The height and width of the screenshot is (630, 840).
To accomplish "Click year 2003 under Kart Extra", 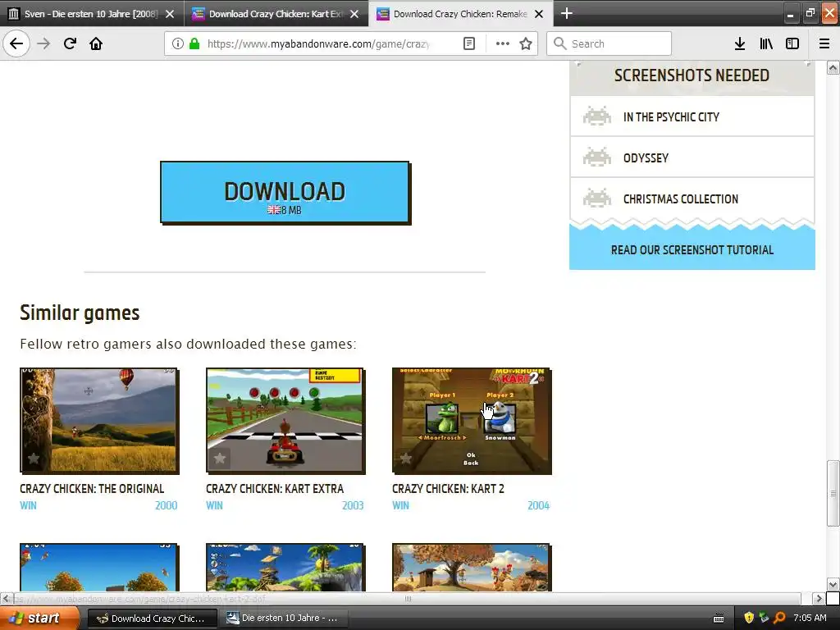I will tap(353, 505).
